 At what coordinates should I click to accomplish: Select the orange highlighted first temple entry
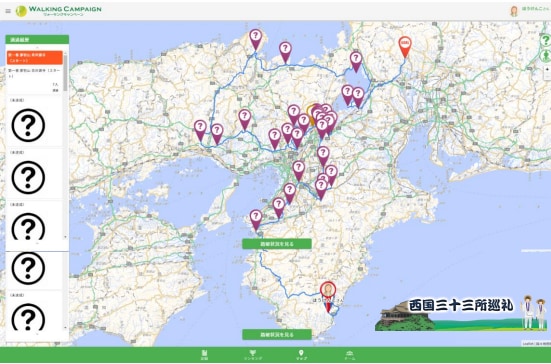click(x=35, y=58)
